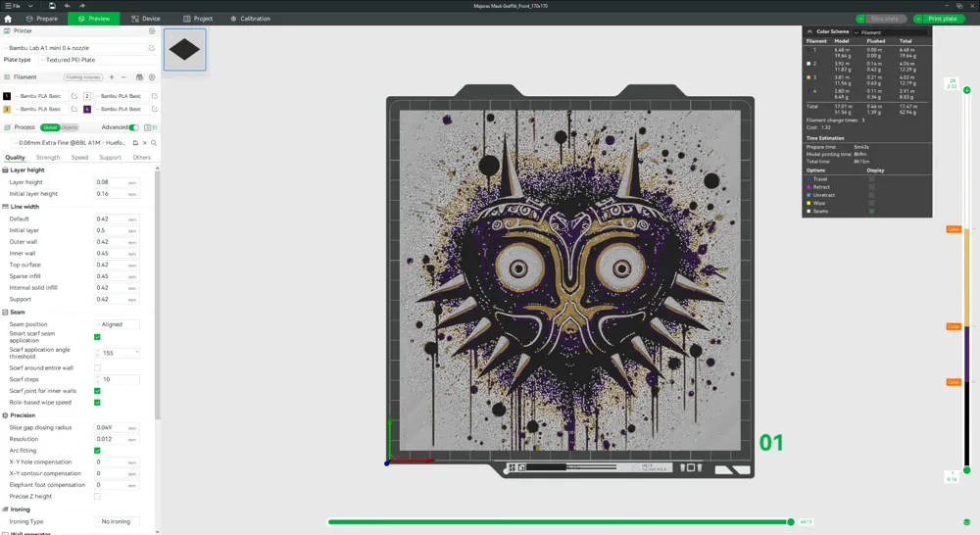Remove a filament with minus icon

pyautogui.click(x=123, y=77)
